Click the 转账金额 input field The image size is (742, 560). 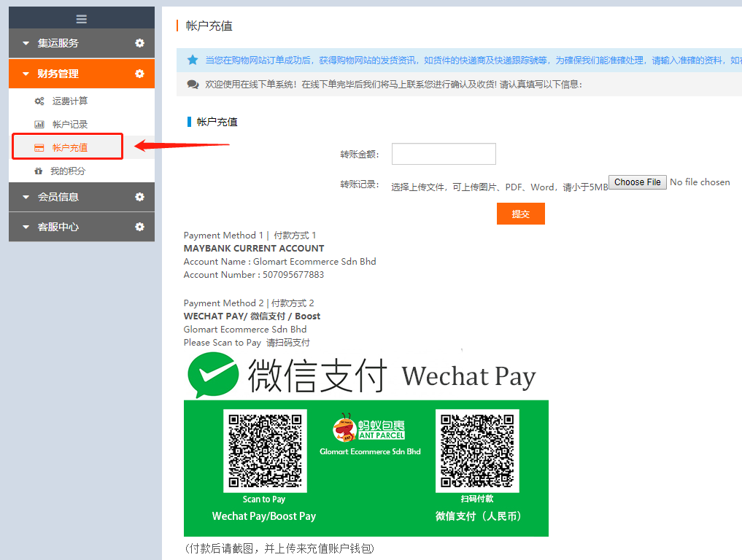tap(444, 154)
